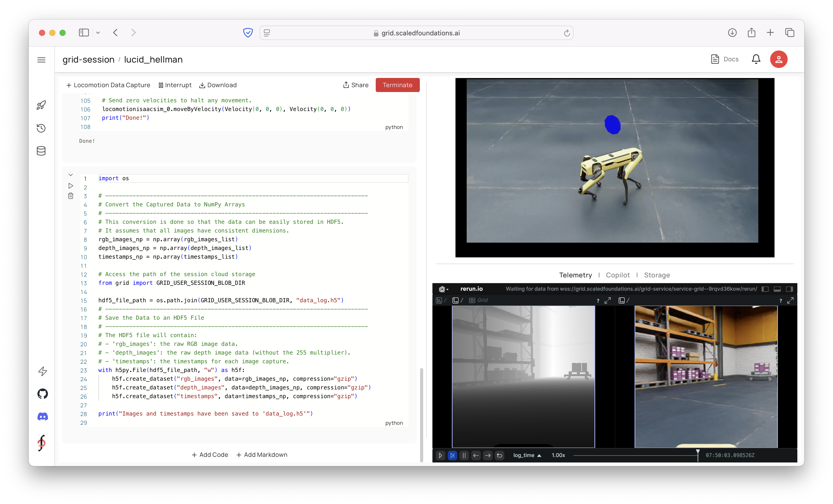
Task: Toggle rerun bottom timeline panel
Action: pos(777,289)
